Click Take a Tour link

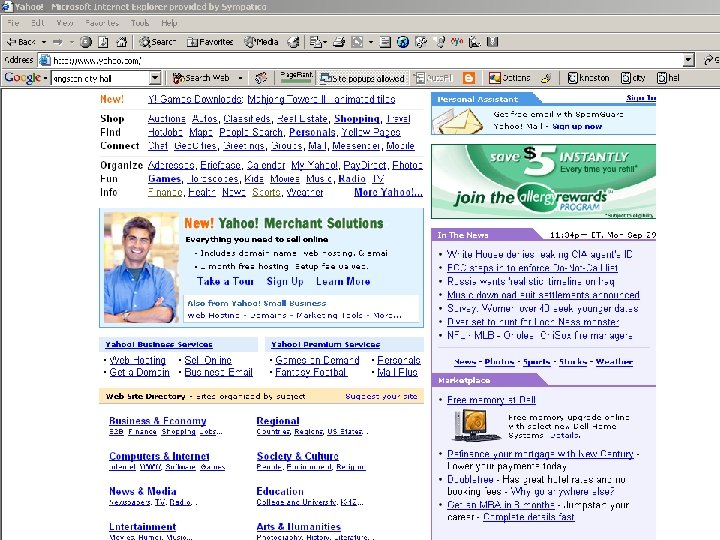pos(225,281)
